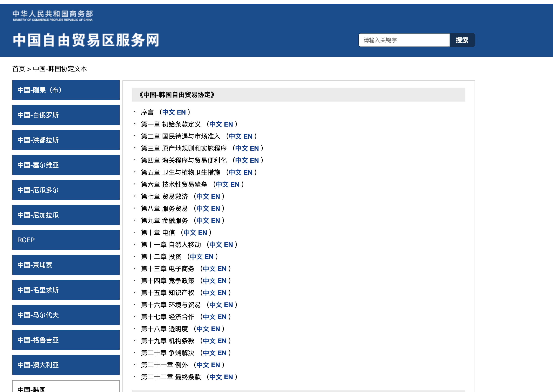Image resolution: width=553 pixels, height=392 pixels.
Task: Click the 搜索 search button
Action: [x=462, y=40]
